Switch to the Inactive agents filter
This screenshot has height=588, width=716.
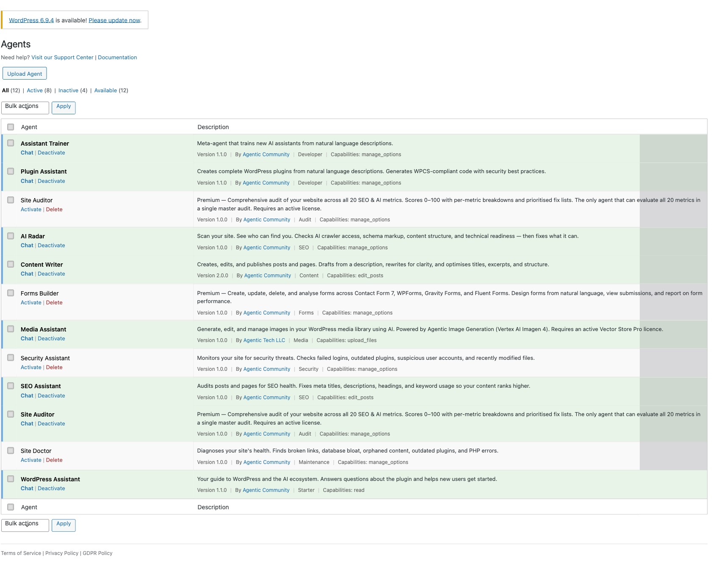[68, 90]
